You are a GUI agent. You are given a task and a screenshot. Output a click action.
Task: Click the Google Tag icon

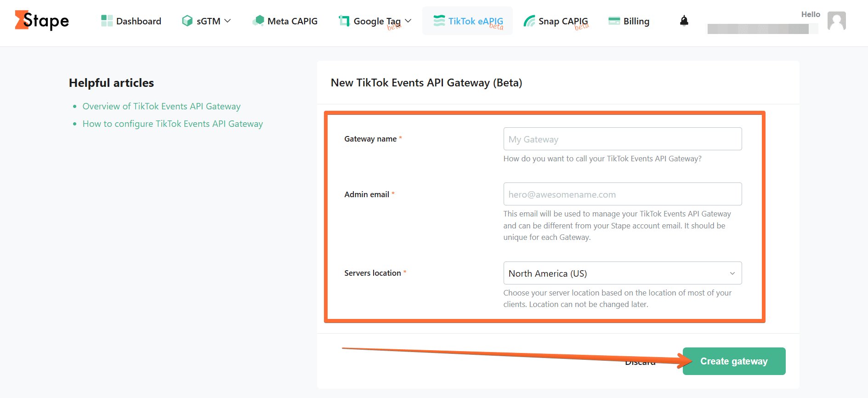(x=344, y=21)
